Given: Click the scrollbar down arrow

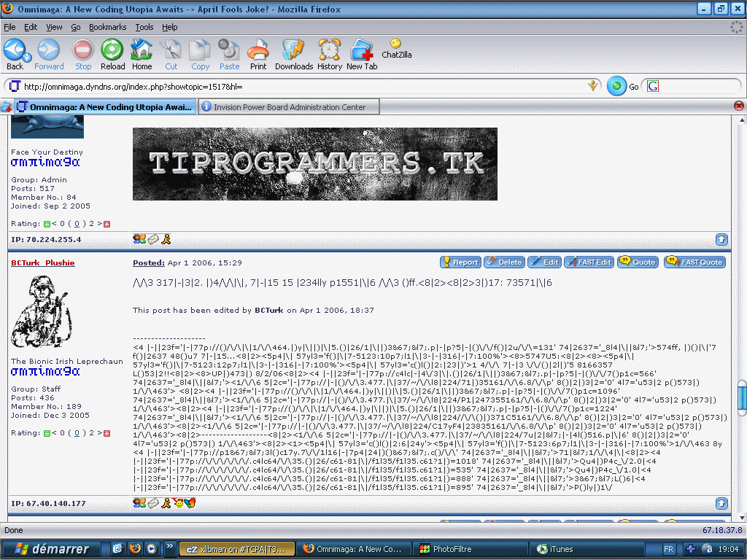Looking at the screenshot, I should [x=742, y=518].
